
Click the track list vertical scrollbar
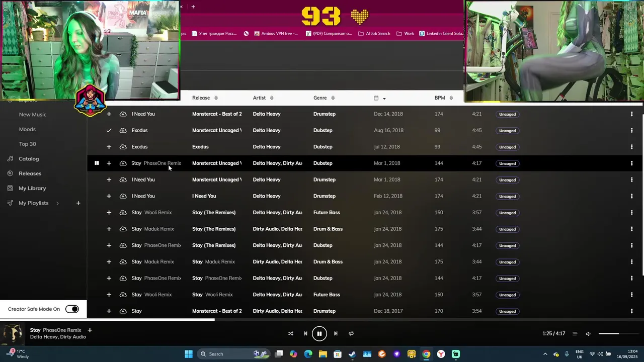642,195
